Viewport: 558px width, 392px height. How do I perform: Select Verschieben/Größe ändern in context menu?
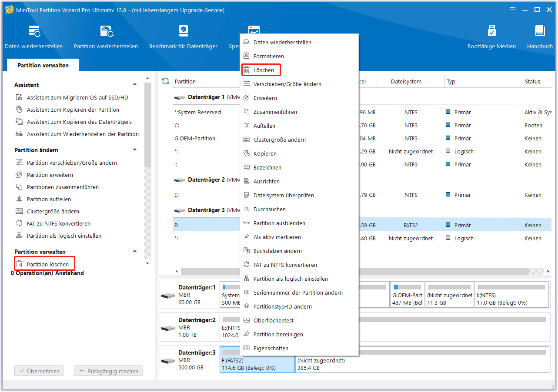pyautogui.click(x=299, y=84)
